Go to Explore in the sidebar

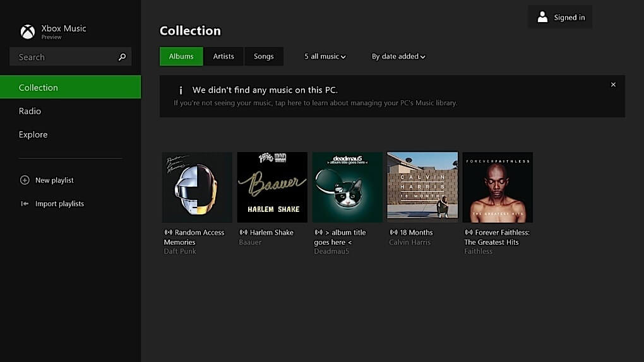click(x=33, y=134)
